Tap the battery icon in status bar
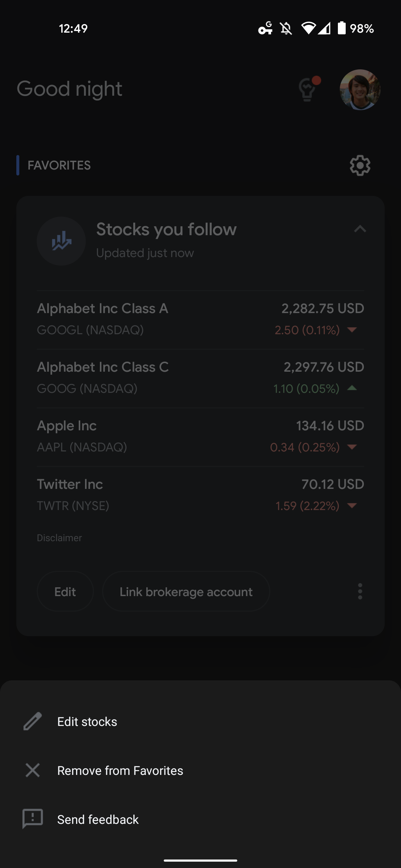Viewport: 401px width, 868px height. (342, 28)
